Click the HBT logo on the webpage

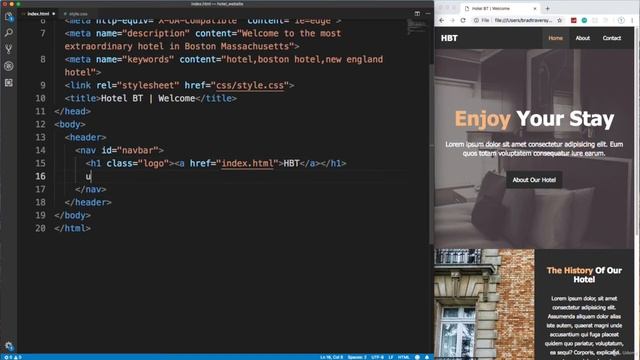pos(449,38)
